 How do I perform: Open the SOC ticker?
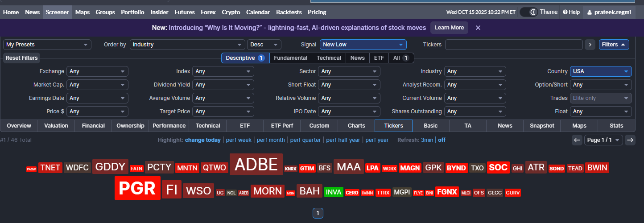click(x=498, y=168)
